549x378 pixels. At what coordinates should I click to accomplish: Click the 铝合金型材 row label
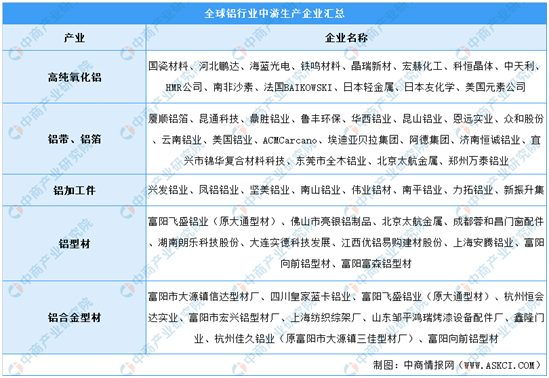pos(74,317)
